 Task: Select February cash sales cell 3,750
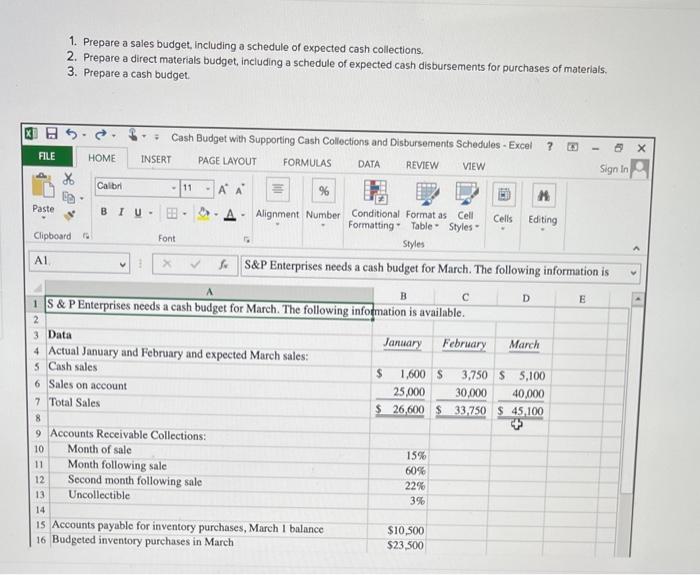click(x=463, y=374)
